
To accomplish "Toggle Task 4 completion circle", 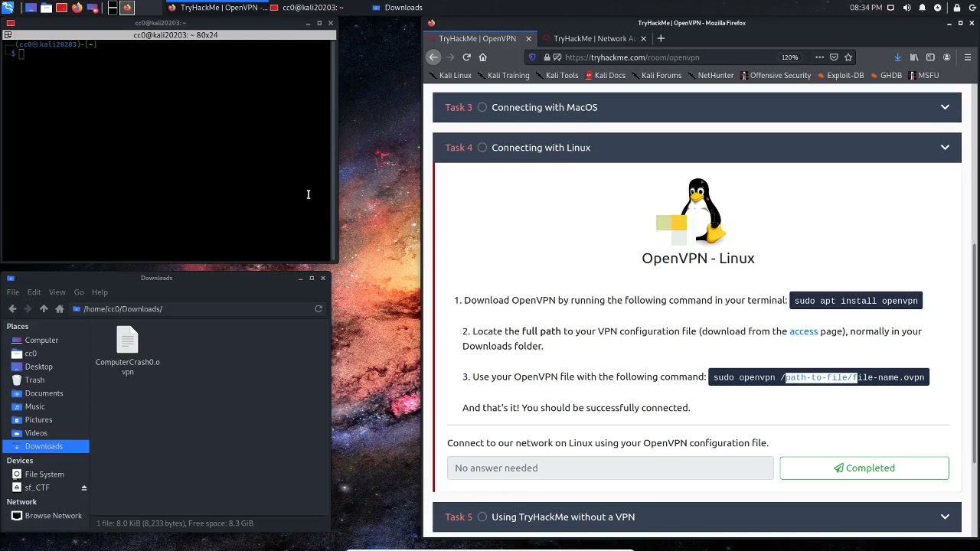I will point(482,148).
